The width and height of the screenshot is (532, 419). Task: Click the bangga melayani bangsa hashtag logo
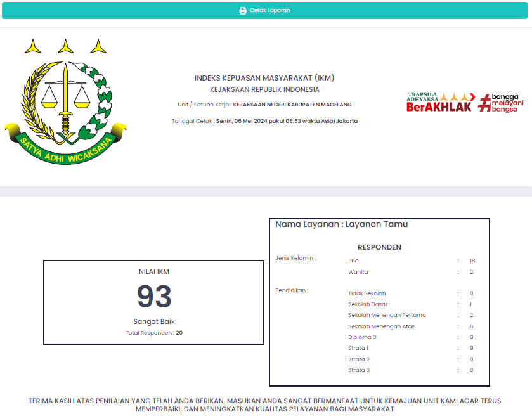pyautogui.click(x=501, y=103)
